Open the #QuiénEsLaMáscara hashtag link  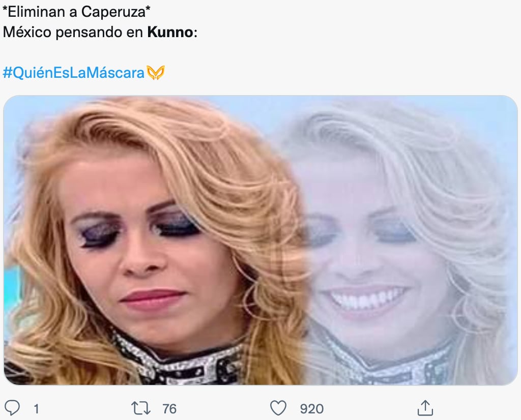tap(74, 73)
